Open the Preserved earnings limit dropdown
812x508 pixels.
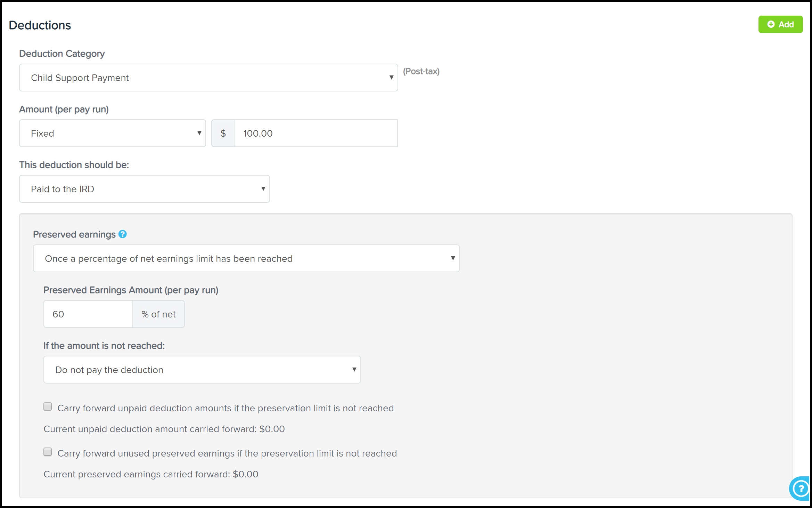coord(246,259)
